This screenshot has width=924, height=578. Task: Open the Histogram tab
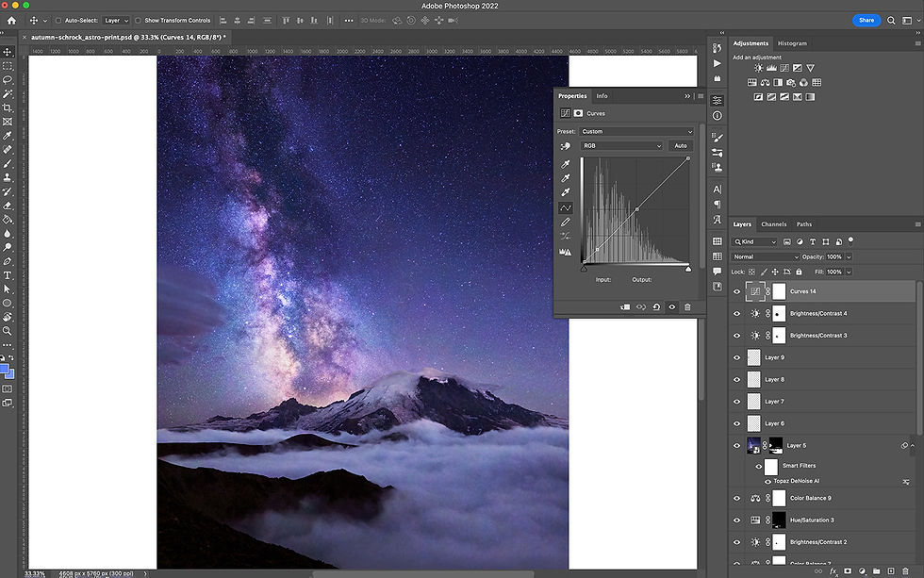click(x=792, y=43)
